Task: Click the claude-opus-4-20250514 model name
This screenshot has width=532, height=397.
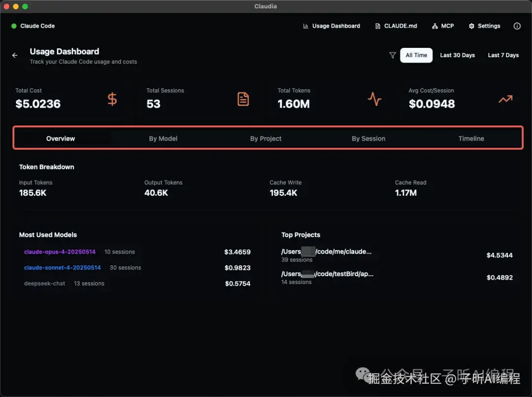Action: 60,252
